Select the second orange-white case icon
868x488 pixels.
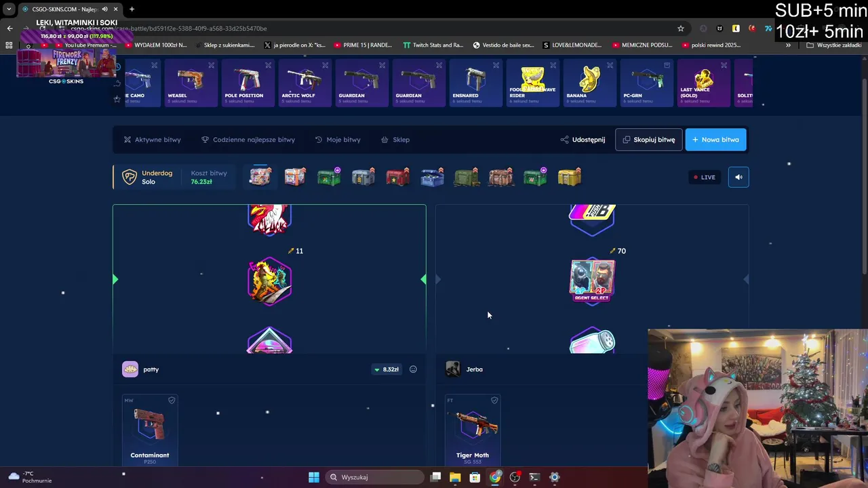pyautogui.click(x=294, y=176)
